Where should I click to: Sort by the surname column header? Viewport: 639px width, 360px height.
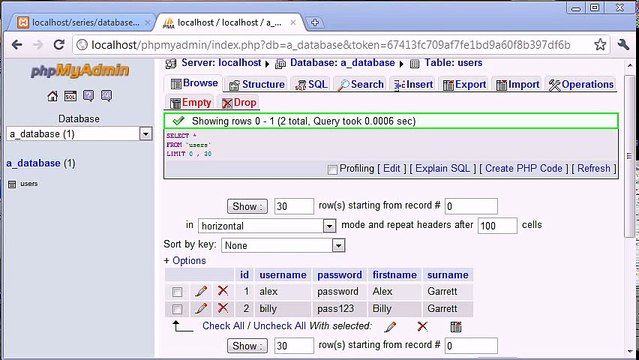click(x=447, y=275)
